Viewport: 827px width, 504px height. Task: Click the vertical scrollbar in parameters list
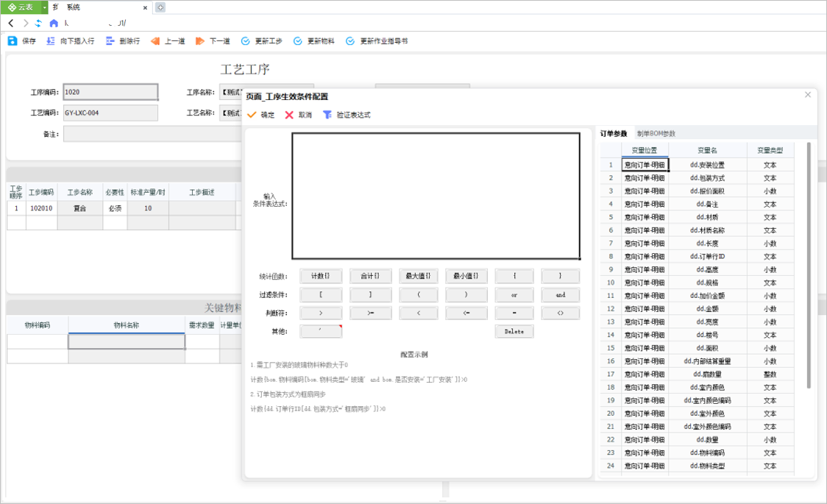[809, 265]
